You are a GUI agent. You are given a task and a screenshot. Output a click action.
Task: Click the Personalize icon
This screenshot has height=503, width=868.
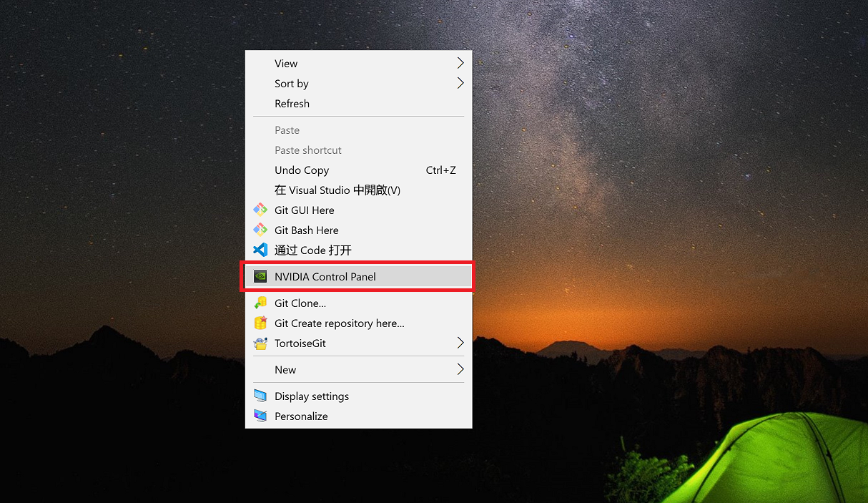[260, 416]
